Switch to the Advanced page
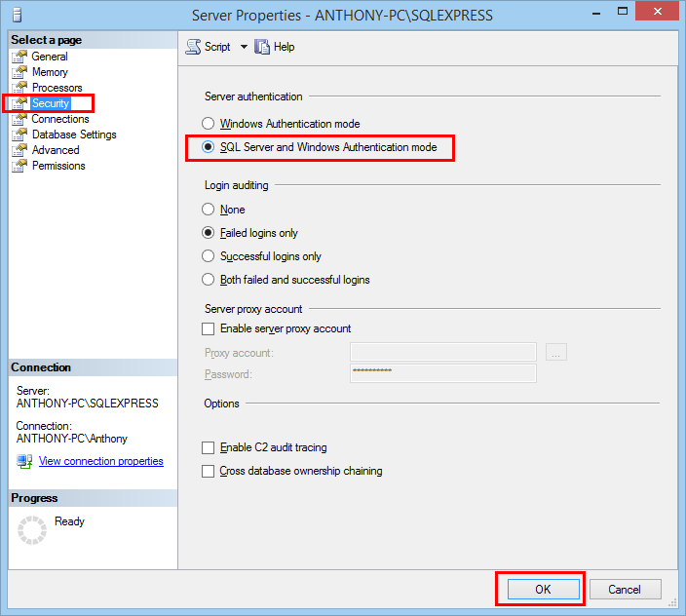Screen dimensions: 686x616 [x=56, y=150]
